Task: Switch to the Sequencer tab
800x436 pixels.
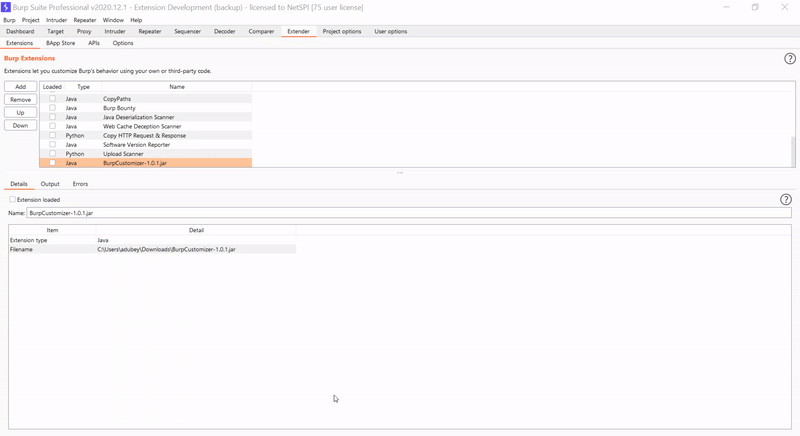Action: click(x=188, y=31)
